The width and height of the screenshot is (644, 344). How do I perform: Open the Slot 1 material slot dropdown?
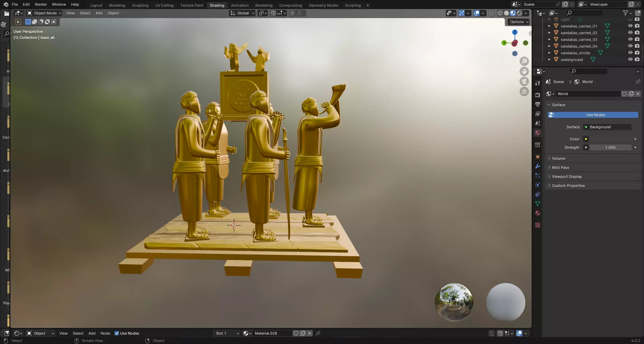pos(227,333)
